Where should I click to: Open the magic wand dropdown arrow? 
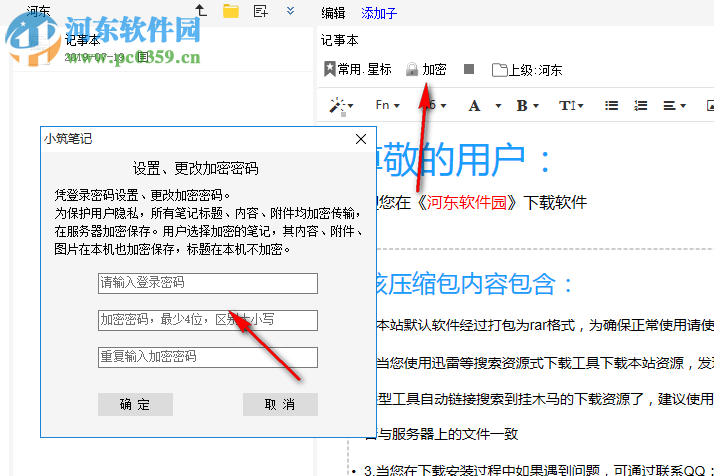pyautogui.click(x=351, y=106)
